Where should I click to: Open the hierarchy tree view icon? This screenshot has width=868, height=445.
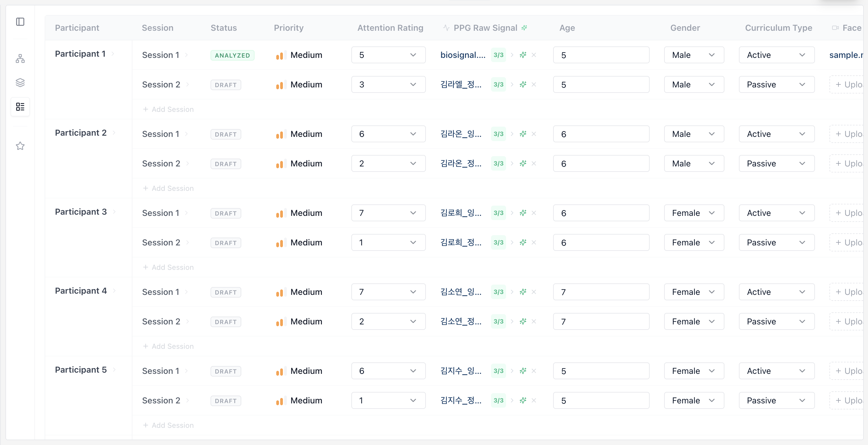20,58
